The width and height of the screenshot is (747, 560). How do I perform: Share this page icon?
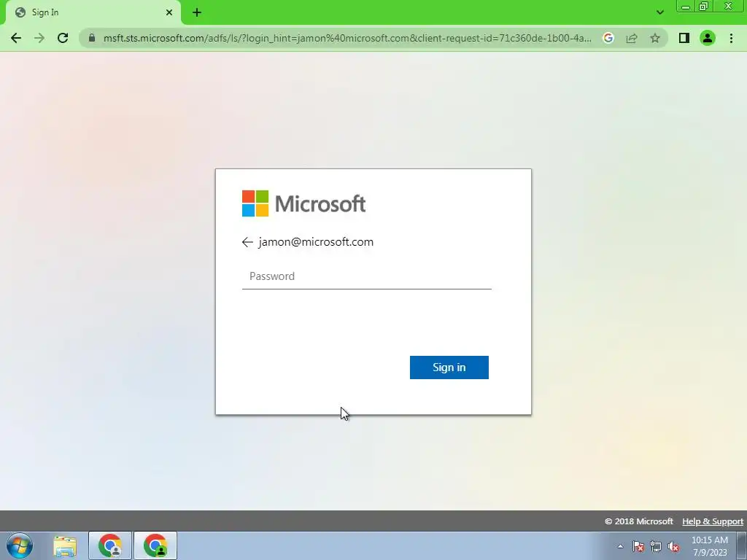click(x=632, y=38)
